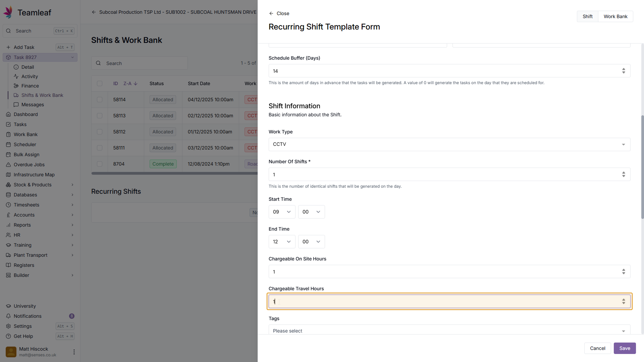Click the Bulk Assign icon in sidebar
Screen dimensions: 644x362
click(8, 155)
